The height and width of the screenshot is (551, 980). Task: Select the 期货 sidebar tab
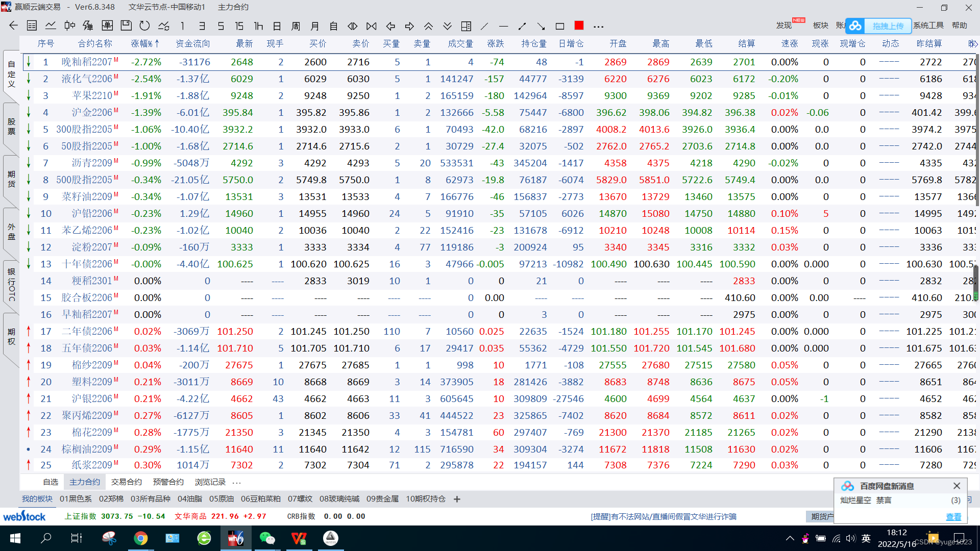[11, 179]
